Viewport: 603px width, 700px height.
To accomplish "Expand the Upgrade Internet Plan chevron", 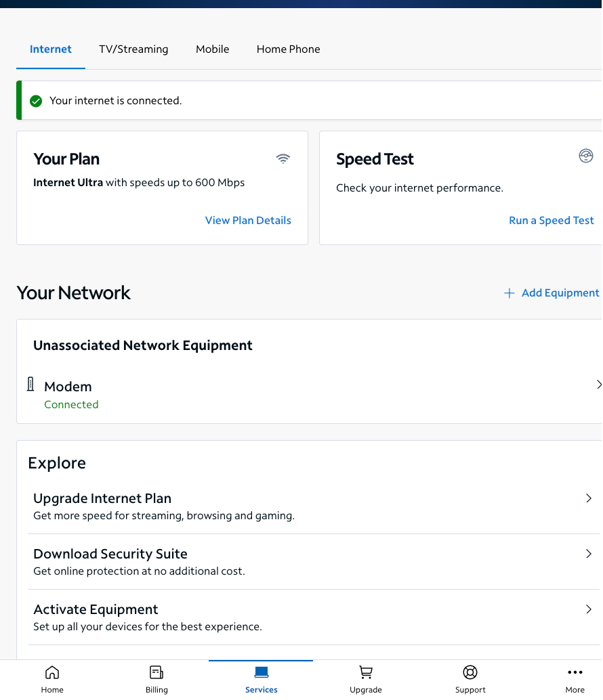I will [589, 498].
